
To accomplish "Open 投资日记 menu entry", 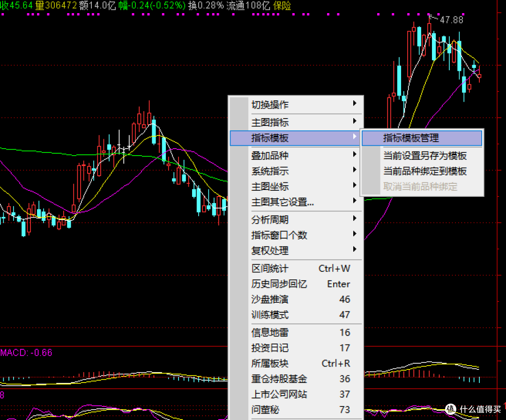I will click(296, 348).
